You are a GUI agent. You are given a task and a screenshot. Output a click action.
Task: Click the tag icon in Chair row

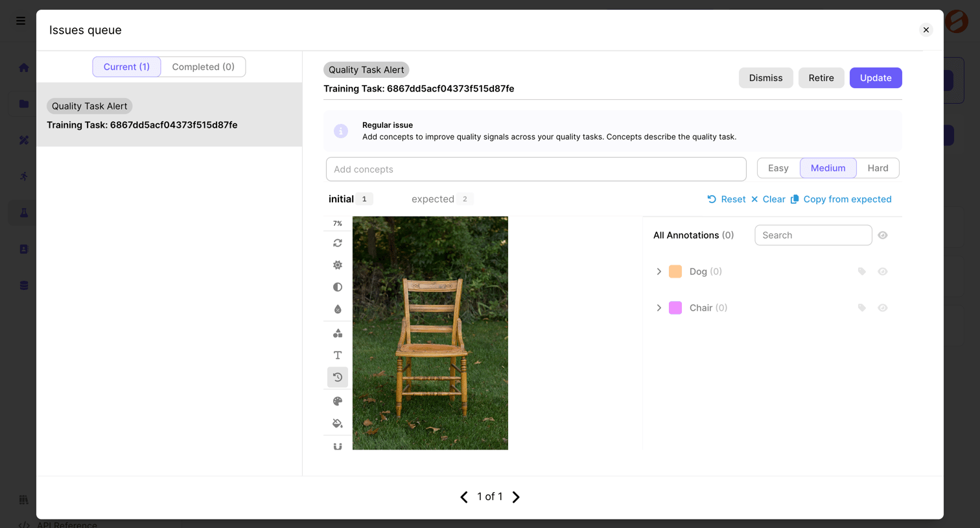pyautogui.click(x=862, y=308)
